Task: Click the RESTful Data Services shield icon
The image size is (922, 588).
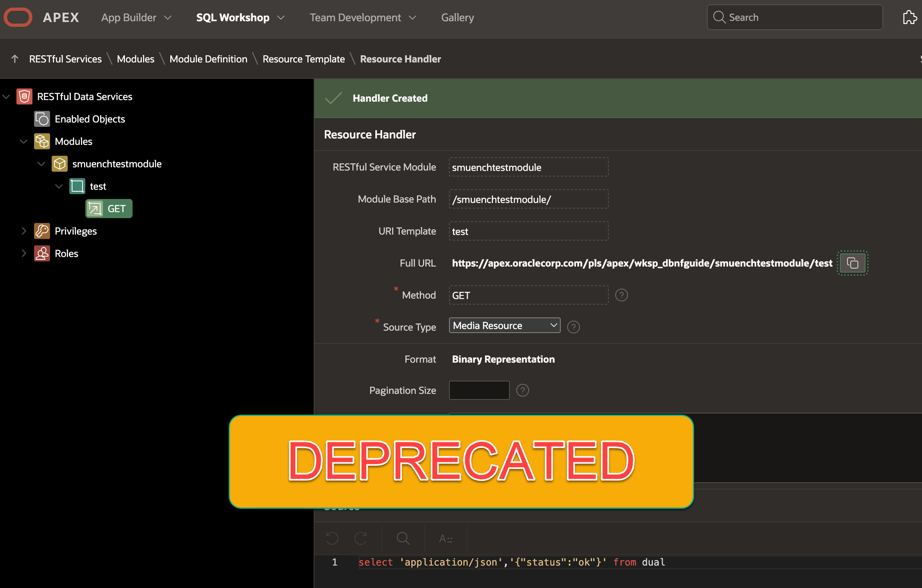Action: click(x=24, y=96)
